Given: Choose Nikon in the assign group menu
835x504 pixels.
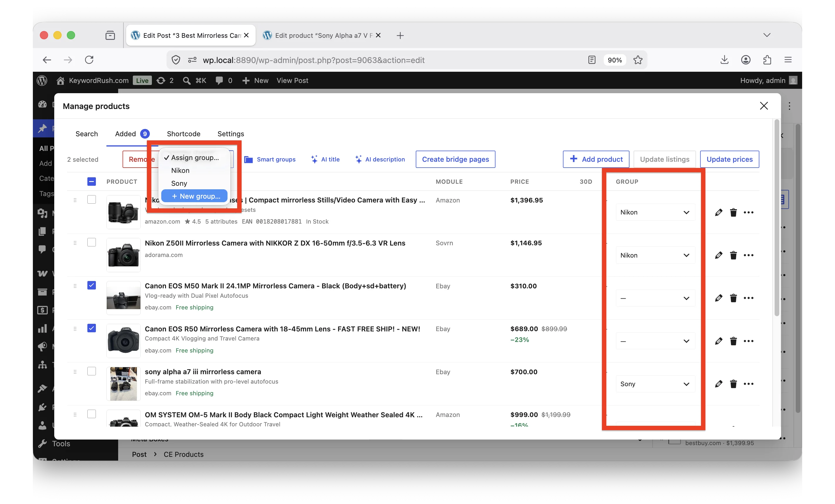Looking at the screenshot, I should coord(194,170).
